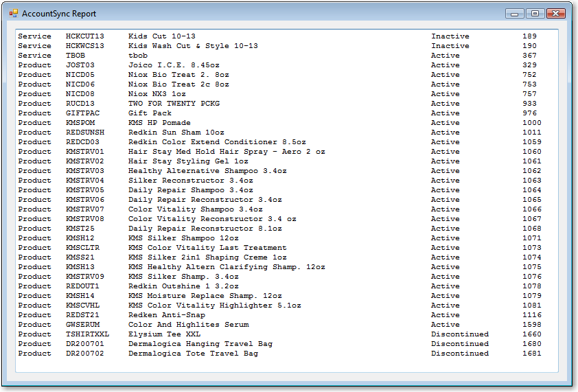Select the Redken Anti-Snap product line
The height and width of the screenshot is (392, 578).
point(166,315)
